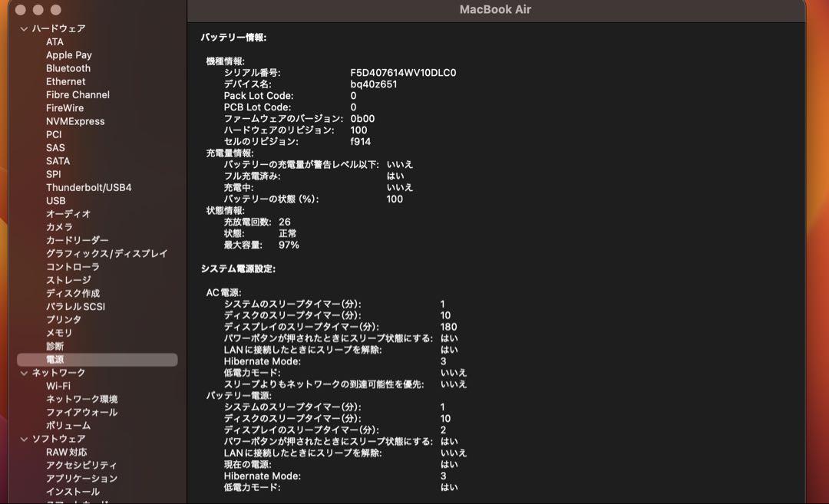Screen dimensions: 829x504
Task: Collapse the ネットワーク section chevron
Action: (x=24, y=373)
